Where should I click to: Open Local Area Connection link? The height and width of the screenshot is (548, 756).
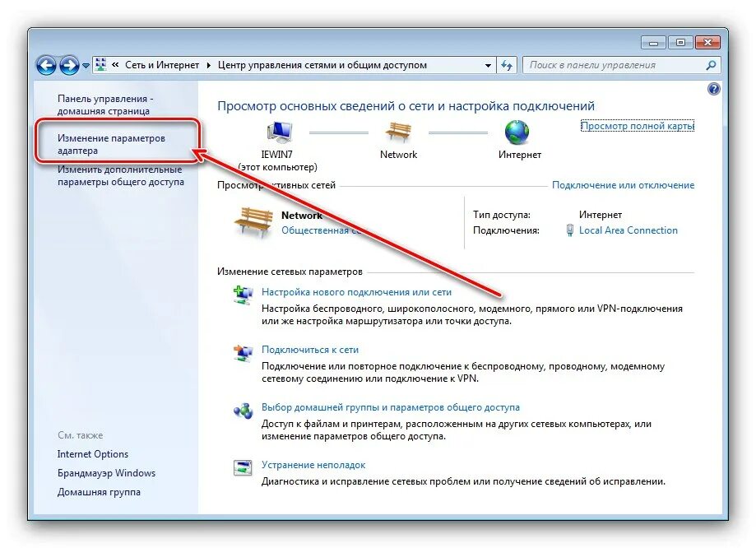[x=628, y=230]
